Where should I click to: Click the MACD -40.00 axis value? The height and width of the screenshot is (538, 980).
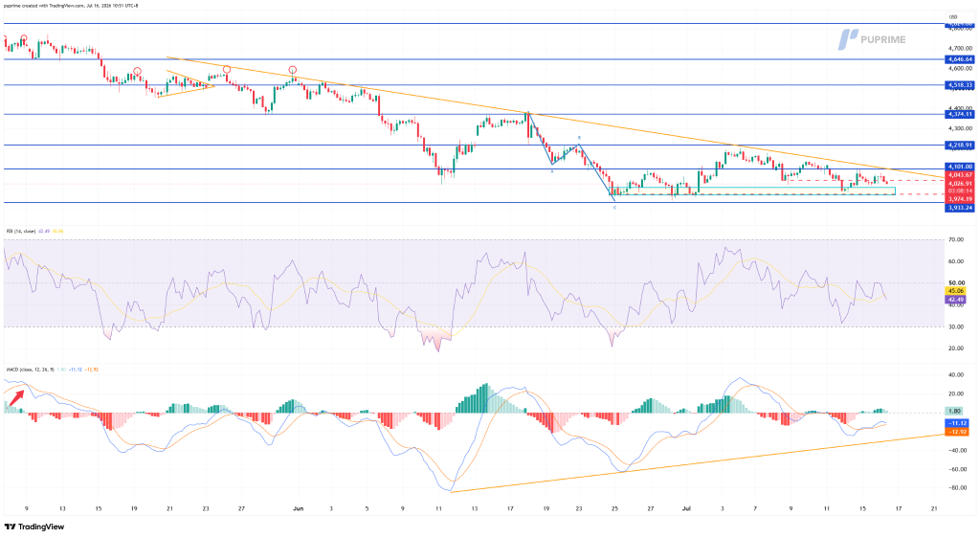[956, 450]
